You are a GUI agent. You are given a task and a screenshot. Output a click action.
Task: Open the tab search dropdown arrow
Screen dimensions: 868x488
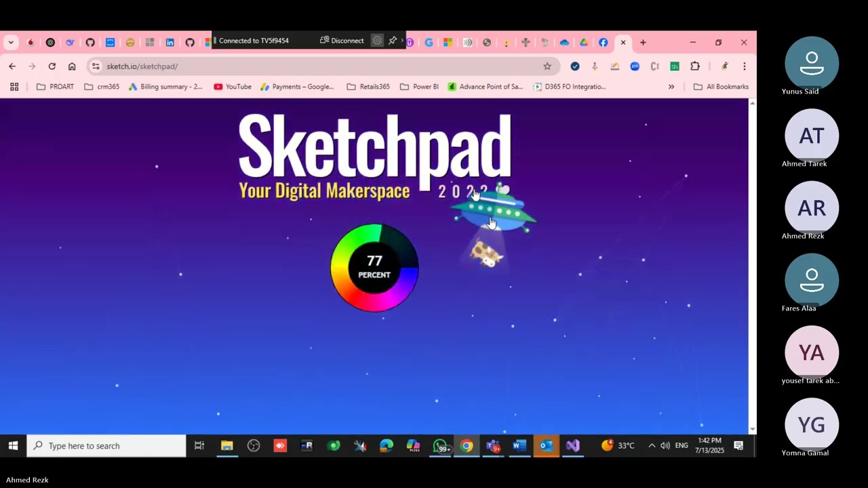[x=11, y=43]
